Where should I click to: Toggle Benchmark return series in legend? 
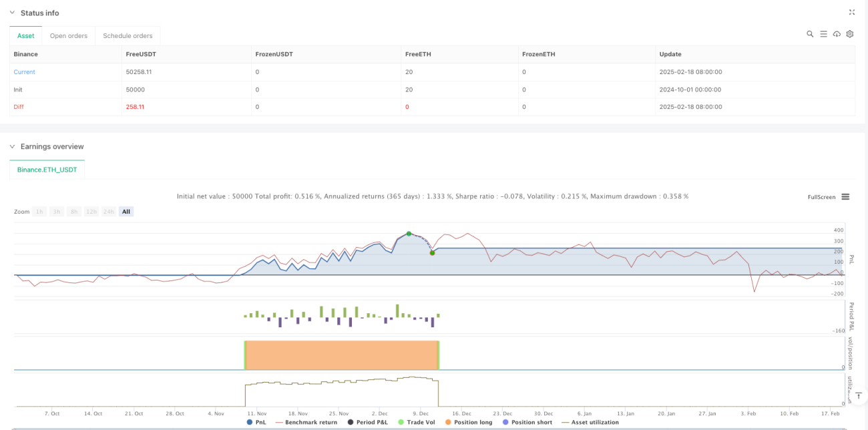[x=308, y=422]
